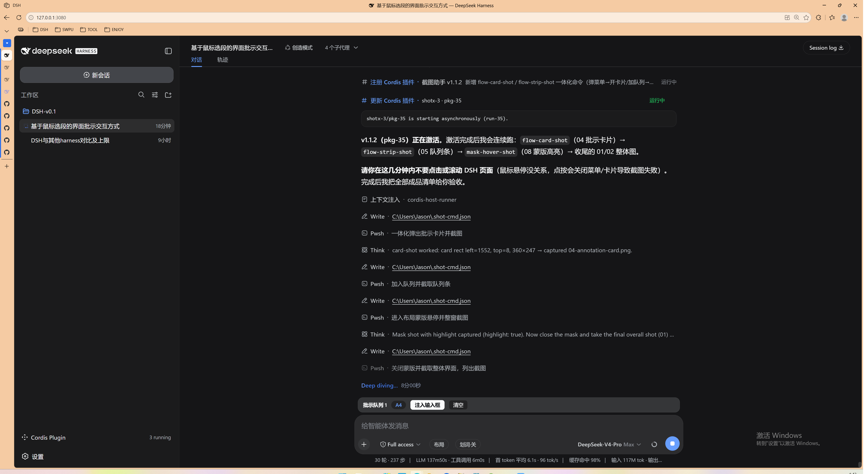Expand Think Mask shot row

click(x=518, y=334)
